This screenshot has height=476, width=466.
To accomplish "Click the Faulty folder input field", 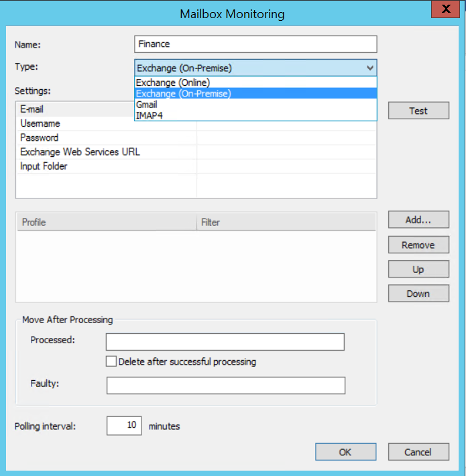I will (x=226, y=385).
